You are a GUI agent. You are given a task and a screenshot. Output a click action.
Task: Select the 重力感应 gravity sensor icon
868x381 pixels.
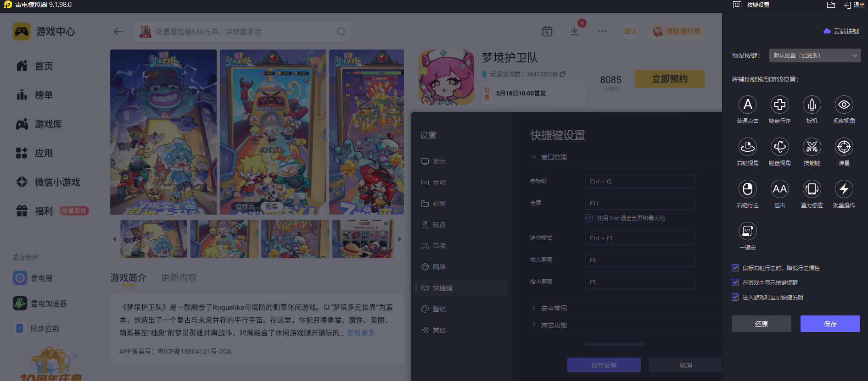(x=812, y=189)
